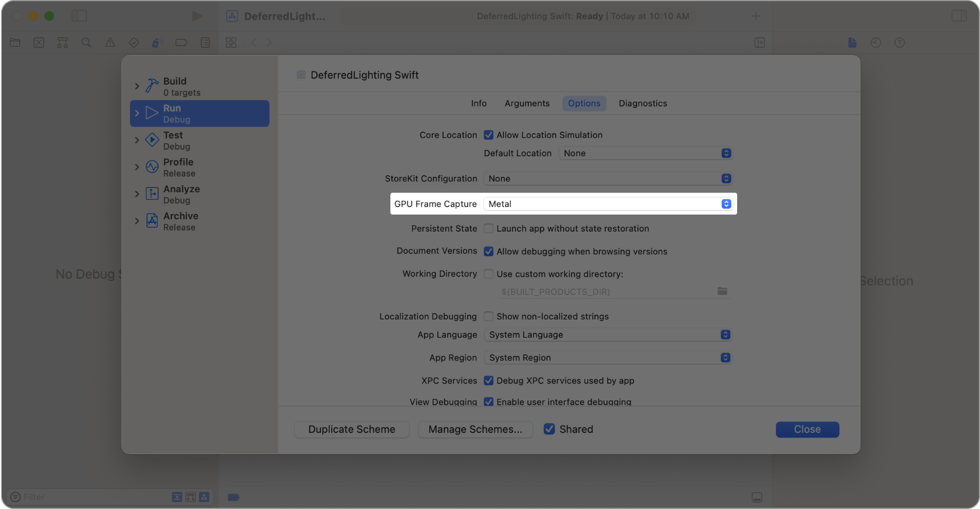This screenshot has width=980, height=509.
Task: Click the blue document inspector icon
Action: pos(852,43)
